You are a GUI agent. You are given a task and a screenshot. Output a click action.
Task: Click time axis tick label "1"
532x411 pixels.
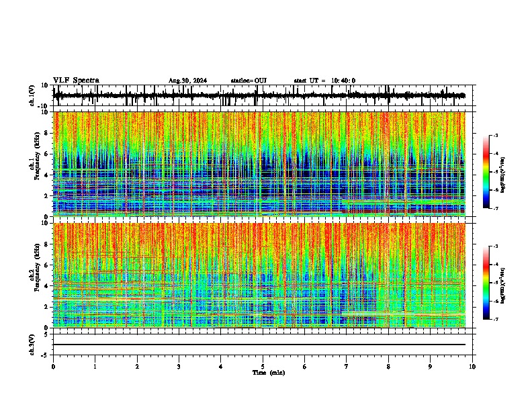pos(95,367)
